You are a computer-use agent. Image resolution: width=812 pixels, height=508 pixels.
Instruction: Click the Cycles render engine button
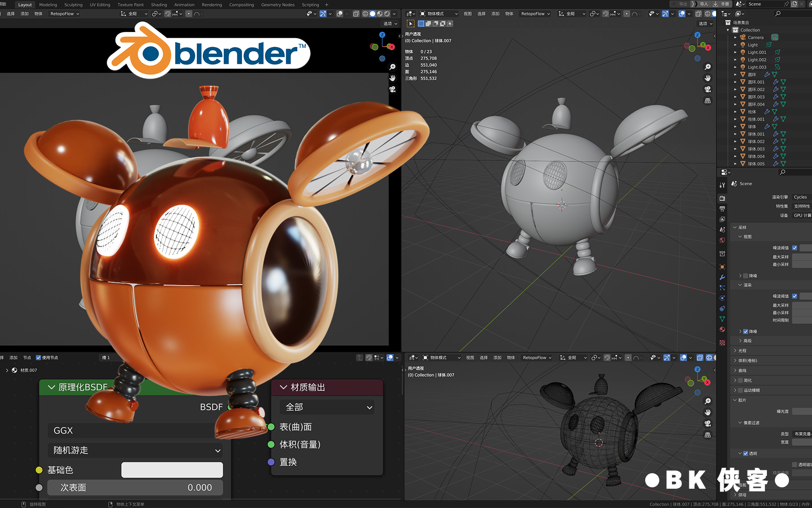pos(800,197)
